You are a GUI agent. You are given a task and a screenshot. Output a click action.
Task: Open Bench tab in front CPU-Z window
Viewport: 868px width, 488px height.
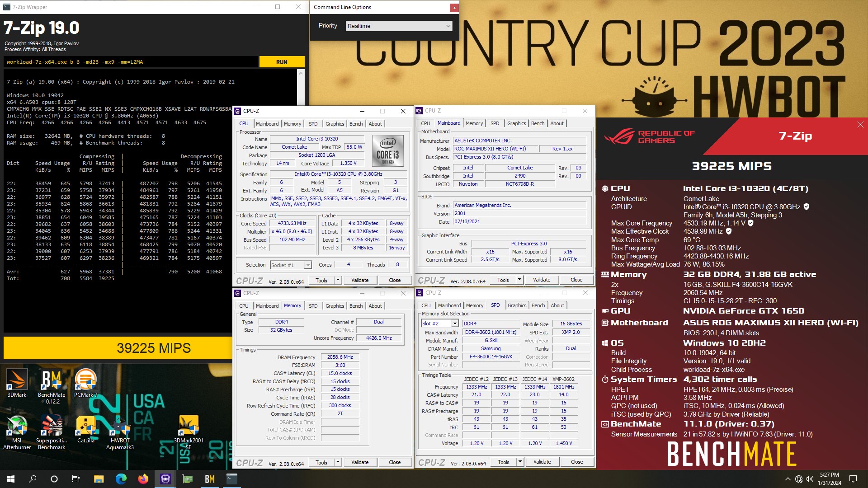point(356,124)
